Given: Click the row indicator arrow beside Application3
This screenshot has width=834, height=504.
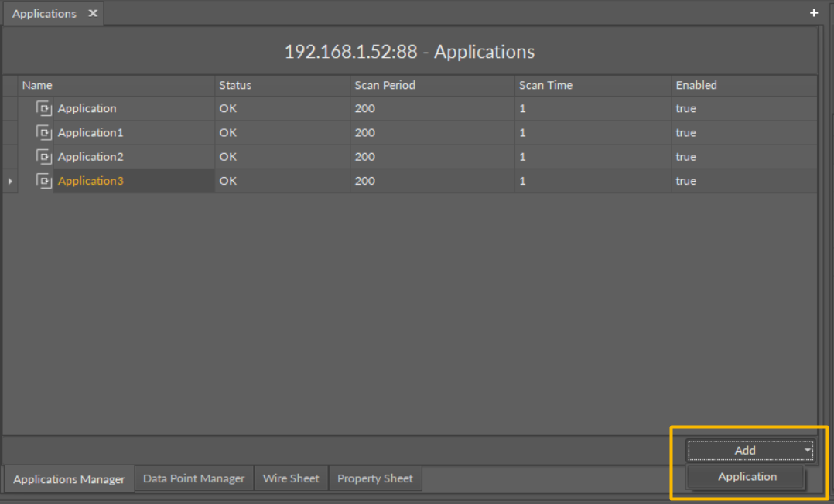Looking at the screenshot, I should coord(10,181).
